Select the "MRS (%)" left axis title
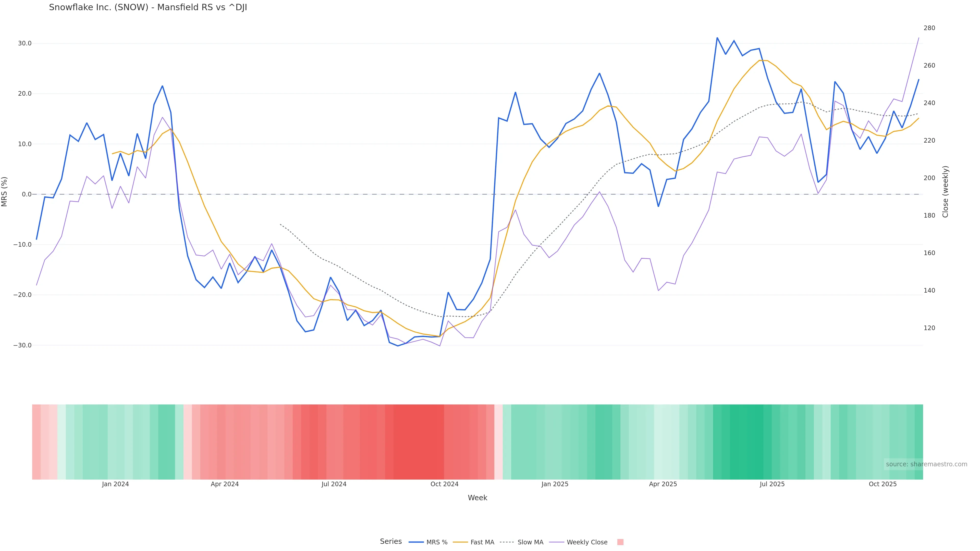Image resolution: width=980 pixels, height=551 pixels. [x=5, y=192]
